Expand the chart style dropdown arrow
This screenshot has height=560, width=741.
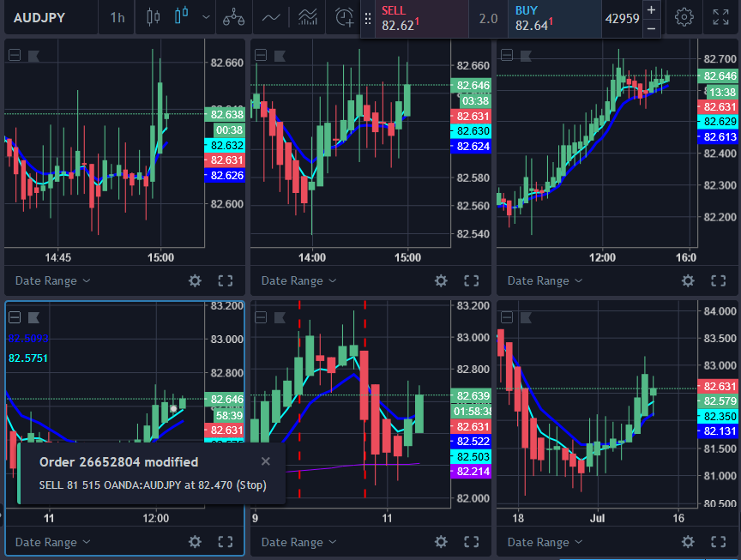click(x=205, y=16)
